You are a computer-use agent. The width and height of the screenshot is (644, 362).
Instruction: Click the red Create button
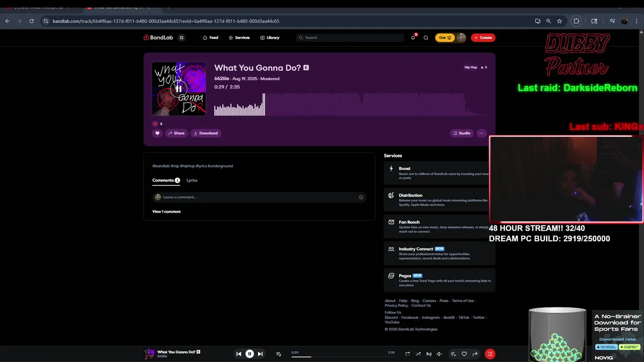point(483,38)
